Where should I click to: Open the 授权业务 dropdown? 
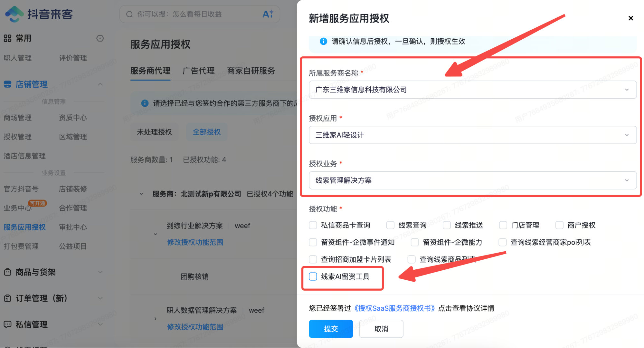pos(472,180)
